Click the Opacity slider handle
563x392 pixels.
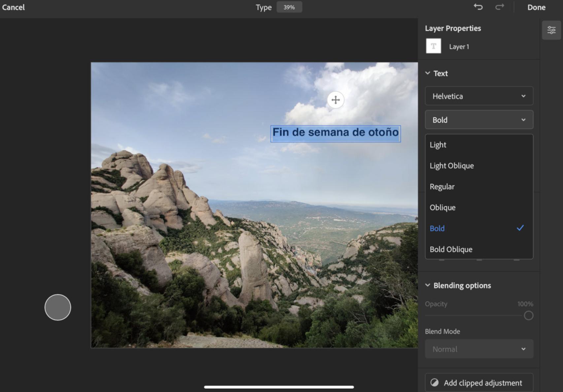(528, 316)
